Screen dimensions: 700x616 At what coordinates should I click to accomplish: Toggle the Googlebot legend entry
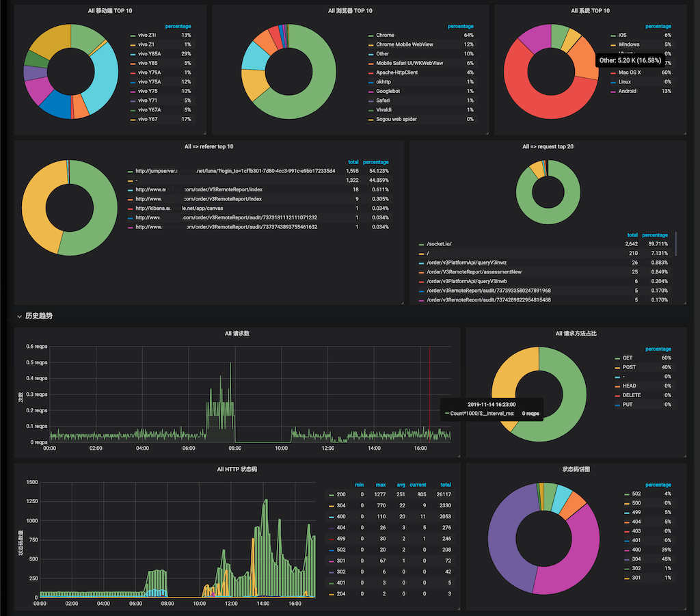(x=388, y=91)
